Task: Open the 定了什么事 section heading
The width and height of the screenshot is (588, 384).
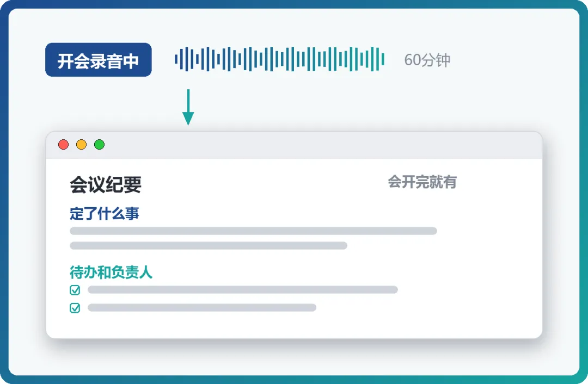Action: 104,214
